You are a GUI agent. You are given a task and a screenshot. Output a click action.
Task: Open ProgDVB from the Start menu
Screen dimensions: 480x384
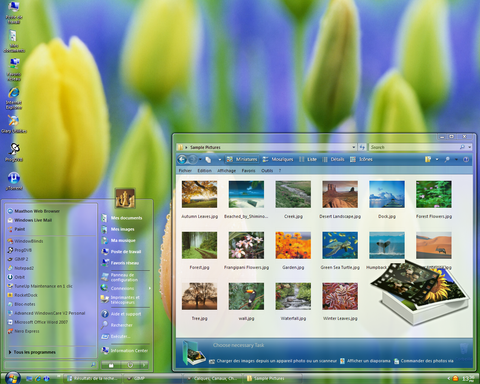tap(19, 250)
